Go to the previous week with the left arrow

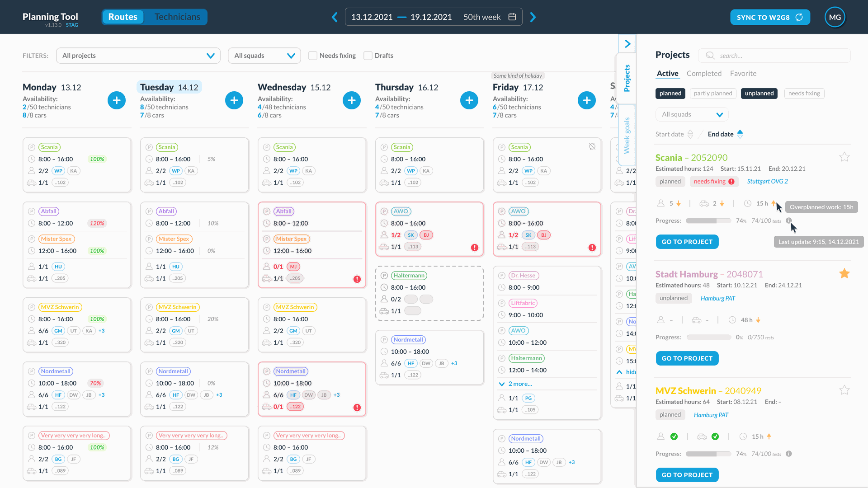[x=335, y=17]
